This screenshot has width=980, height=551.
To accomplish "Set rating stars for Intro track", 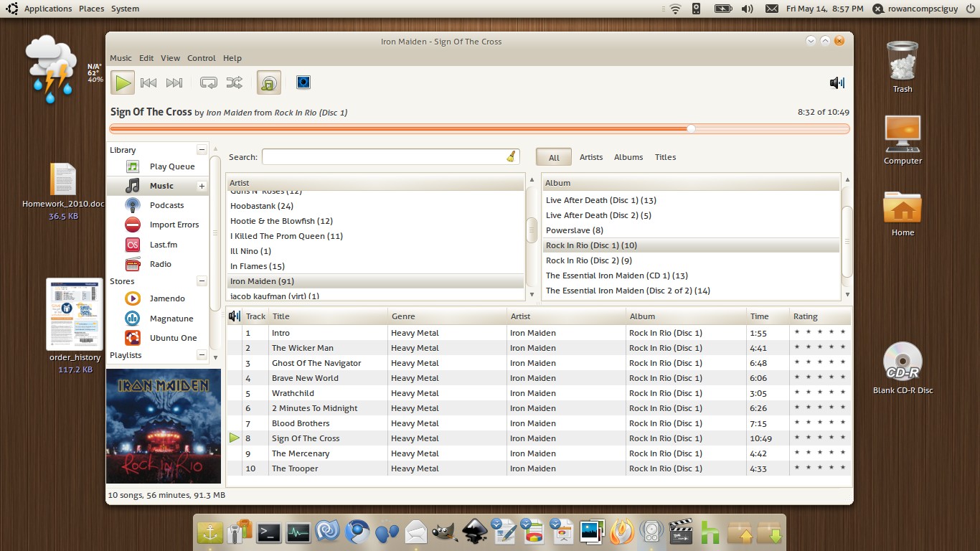I will tap(820, 333).
